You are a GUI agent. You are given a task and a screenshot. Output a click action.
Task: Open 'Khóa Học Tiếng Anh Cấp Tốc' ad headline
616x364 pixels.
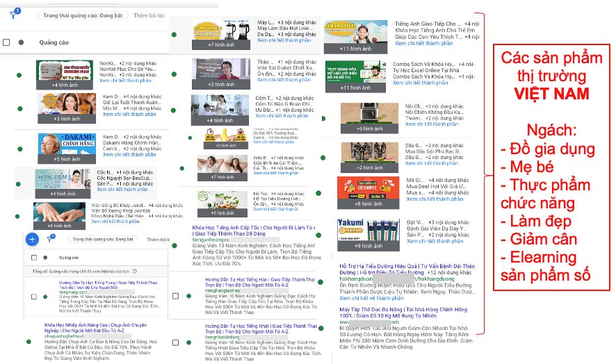pos(253,231)
